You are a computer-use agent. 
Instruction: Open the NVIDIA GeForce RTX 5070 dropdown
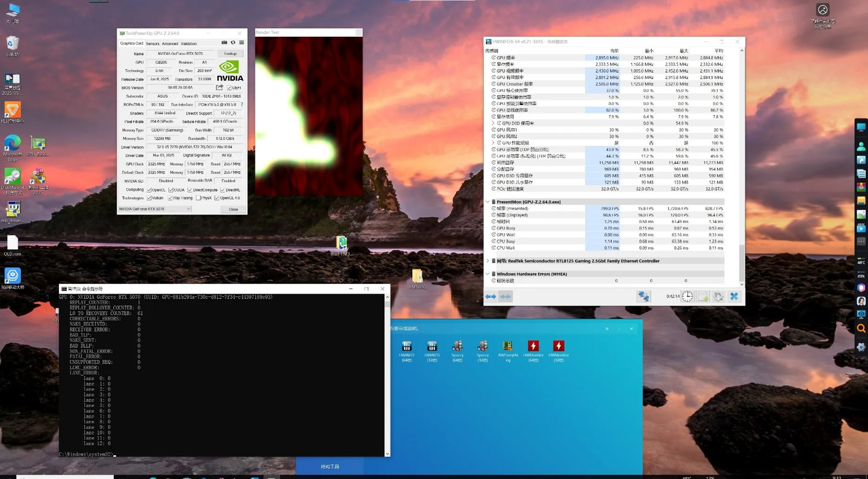(155, 209)
